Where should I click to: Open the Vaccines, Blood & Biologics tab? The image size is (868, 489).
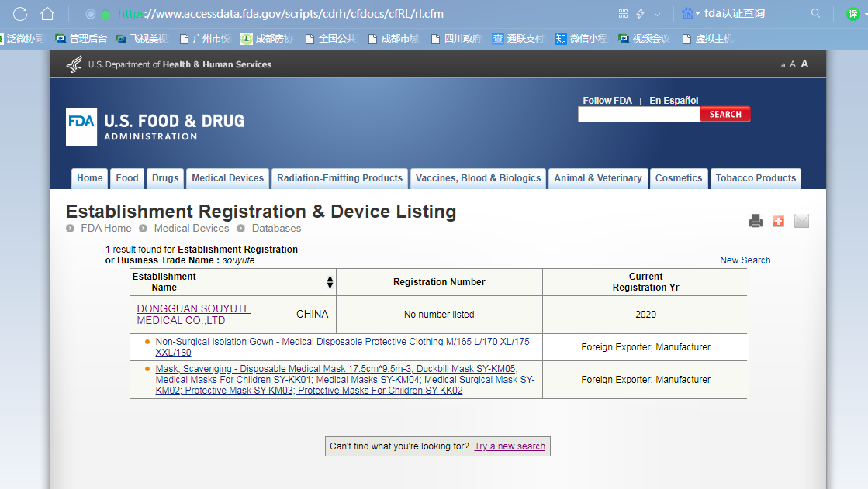[479, 178]
